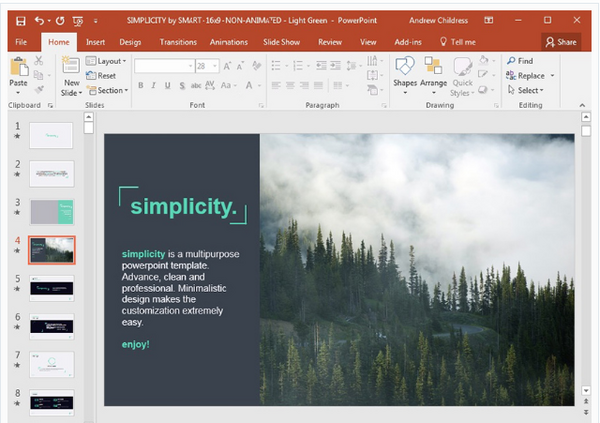The image size is (600, 423).
Task: Open the Transitions tab
Action: coord(178,42)
